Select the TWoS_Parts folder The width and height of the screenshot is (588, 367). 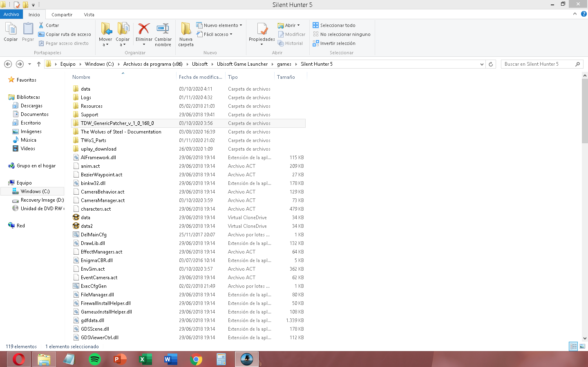[188, 140]
